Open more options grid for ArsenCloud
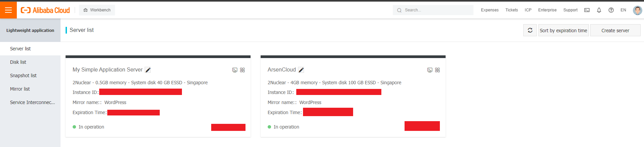Screen dimensions: 644x147 click(438, 70)
